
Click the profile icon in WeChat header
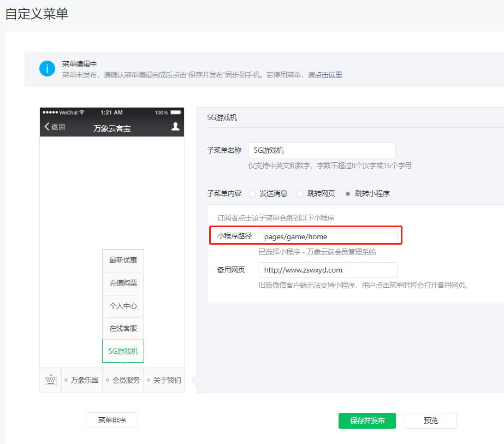click(x=175, y=126)
